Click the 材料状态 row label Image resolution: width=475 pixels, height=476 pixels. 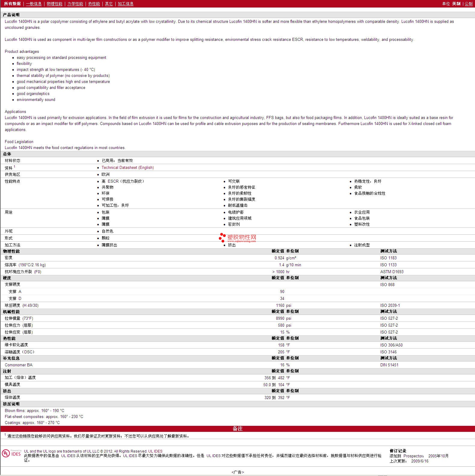pos(13,160)
